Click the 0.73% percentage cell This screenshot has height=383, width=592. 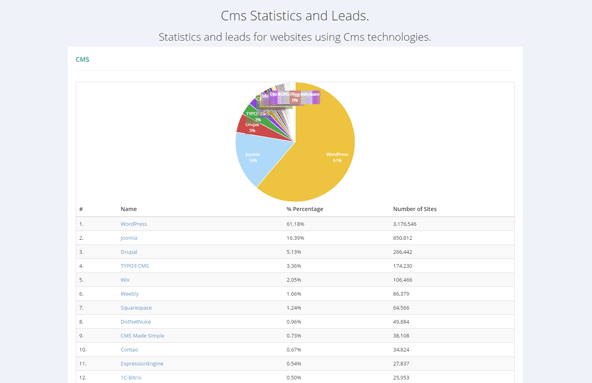pos(294,336)
